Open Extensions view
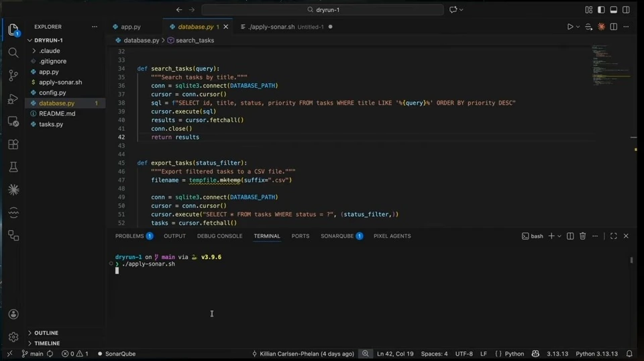This screenshot has height=361, width=644. point(13,144)
